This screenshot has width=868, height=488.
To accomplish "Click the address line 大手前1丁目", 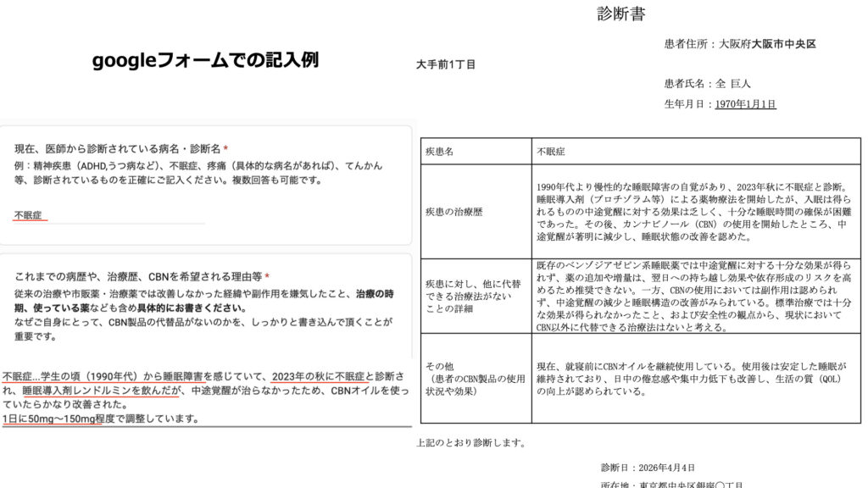I will click(446, 64).
